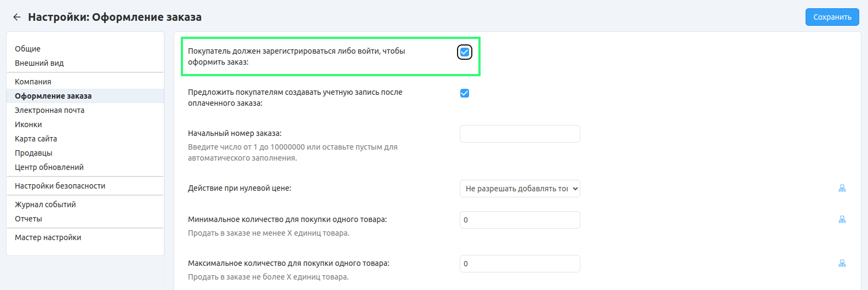Navigate to Карта сайта settings
The image size is (868, 290).
[36, 139]
